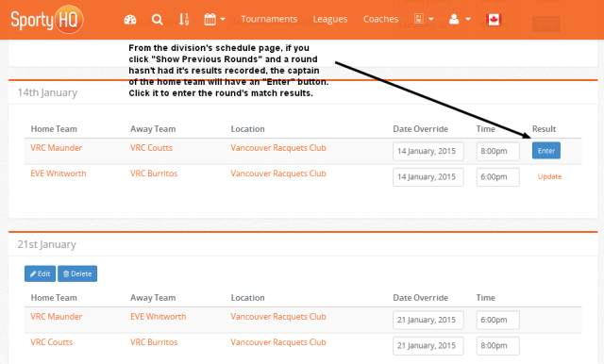The height and width of the screenshot is (364, 604).
Task: Delete the 21st January round
Action: (77, 273)
